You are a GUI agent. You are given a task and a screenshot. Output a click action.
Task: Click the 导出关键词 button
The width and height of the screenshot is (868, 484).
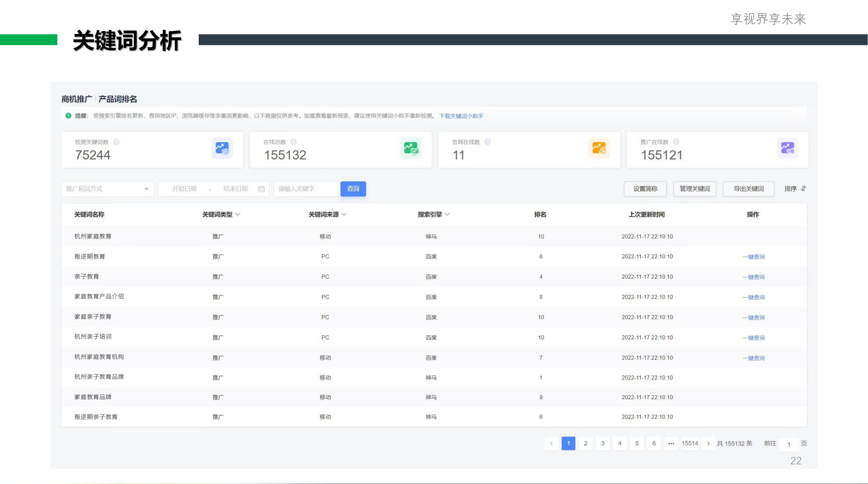click(x=749, y=189)
